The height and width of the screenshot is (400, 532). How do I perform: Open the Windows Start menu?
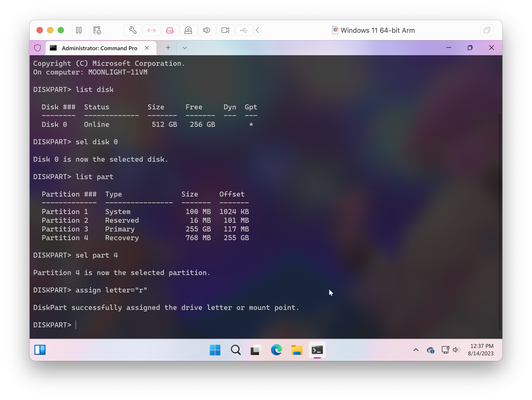pyautogui.click(x=215, y=350)
